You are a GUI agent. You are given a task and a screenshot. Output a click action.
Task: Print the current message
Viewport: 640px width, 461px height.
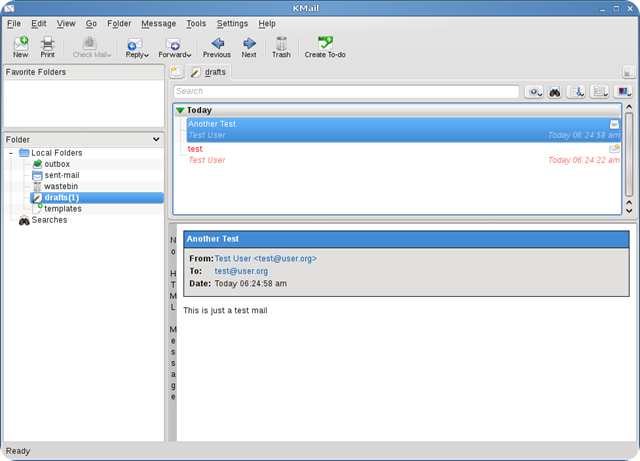pos(47,47)
